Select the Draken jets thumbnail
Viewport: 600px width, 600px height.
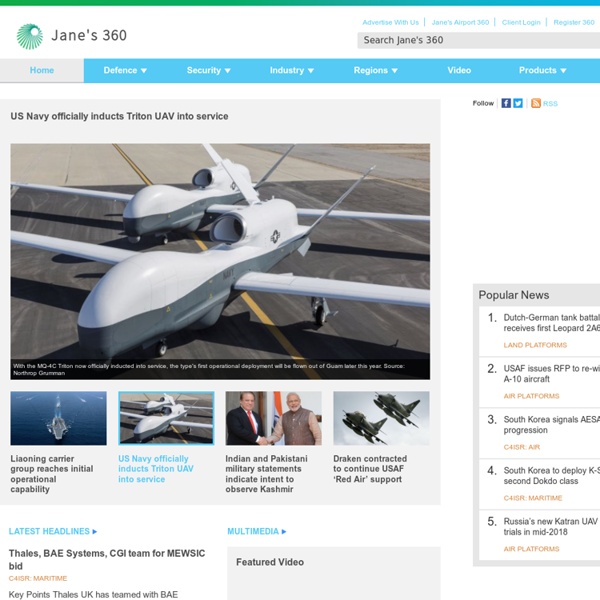pyautogui.click(x=381, y=418)
